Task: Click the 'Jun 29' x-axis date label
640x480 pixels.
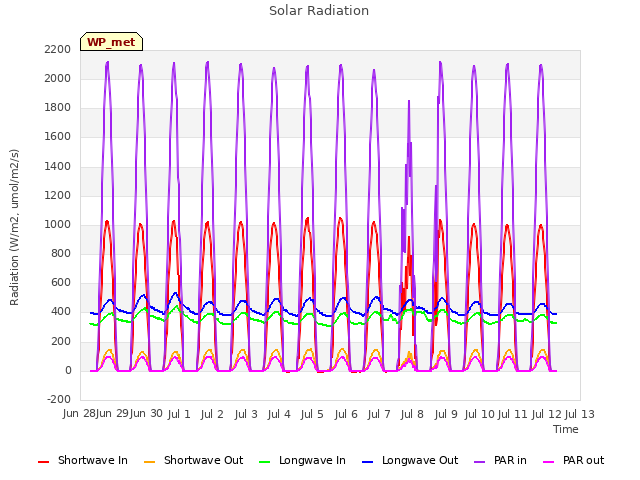Action: 112,414
